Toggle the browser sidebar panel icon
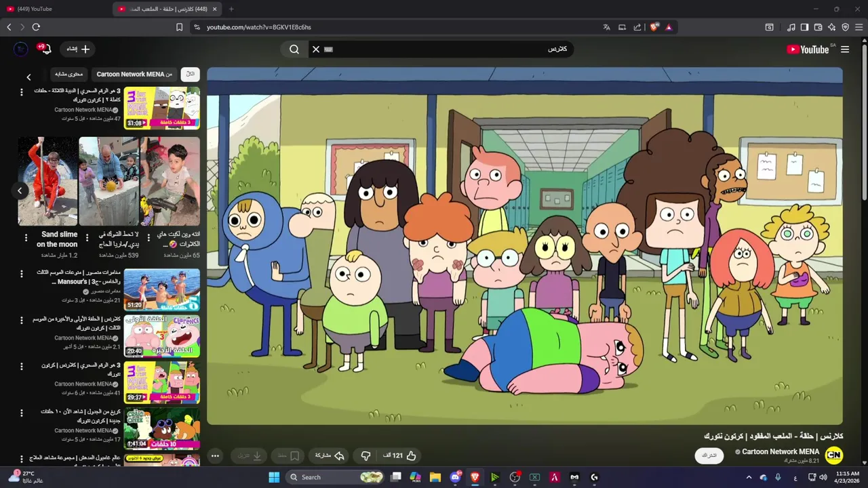Image resolution: width=868 pixels, height=488 pixels. point(804,27)
